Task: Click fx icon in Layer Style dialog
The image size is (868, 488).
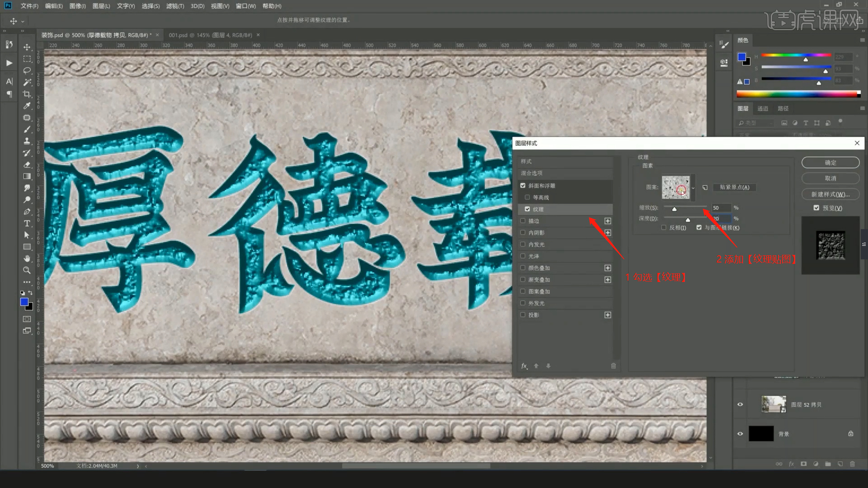Action: (524, 366)
